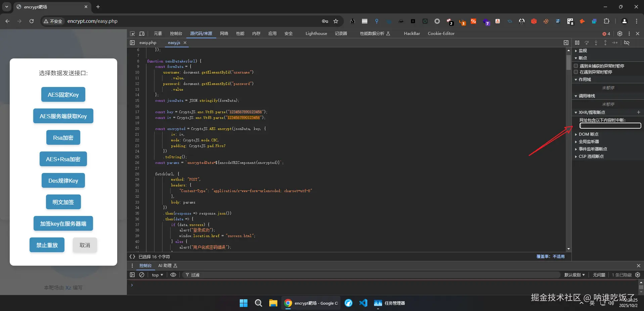Click the pretty print braces icon
Viewport: 644px width, 311px height.
coord(132,257)
